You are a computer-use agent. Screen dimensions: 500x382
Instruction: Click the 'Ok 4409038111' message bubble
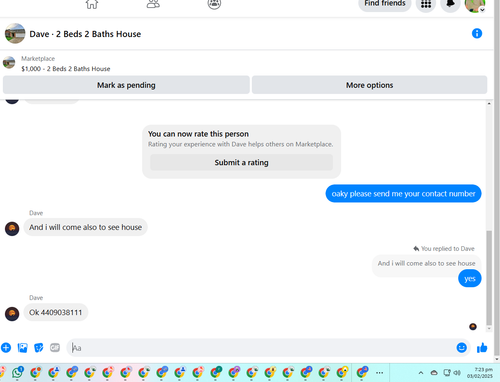click(56, 312)
